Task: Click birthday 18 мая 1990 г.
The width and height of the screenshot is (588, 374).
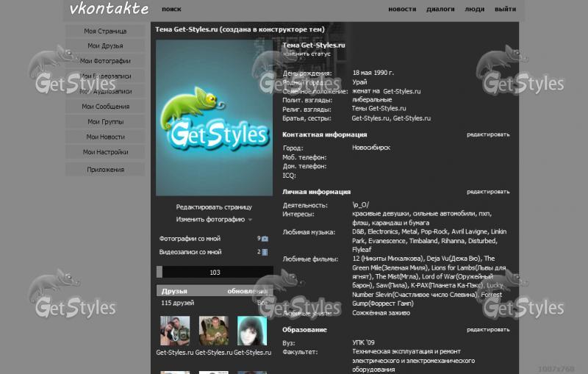Action: [373, 73]
